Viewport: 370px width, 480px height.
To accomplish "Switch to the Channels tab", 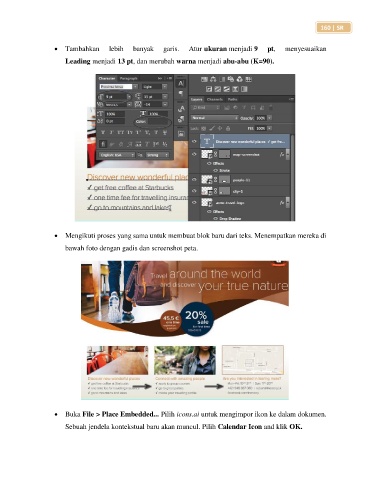I will (214, 99).
